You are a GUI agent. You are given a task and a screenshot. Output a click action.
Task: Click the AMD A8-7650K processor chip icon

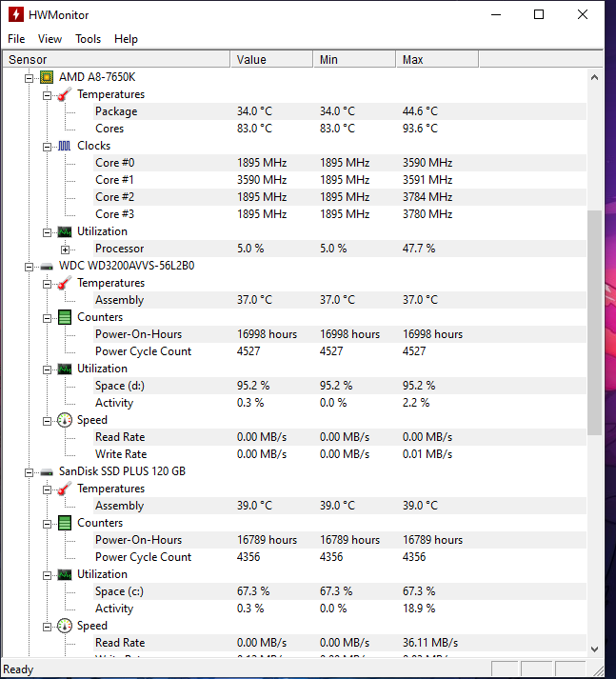47,77
